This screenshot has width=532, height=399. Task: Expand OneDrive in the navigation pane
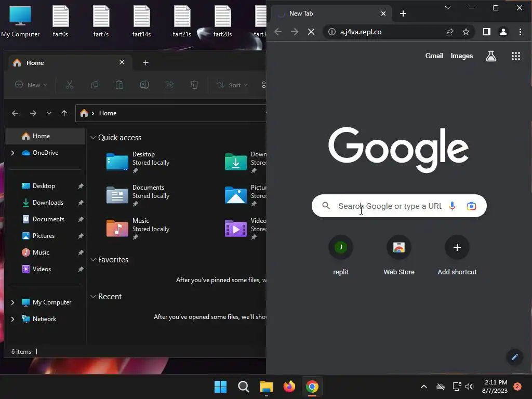pos(13,153)
